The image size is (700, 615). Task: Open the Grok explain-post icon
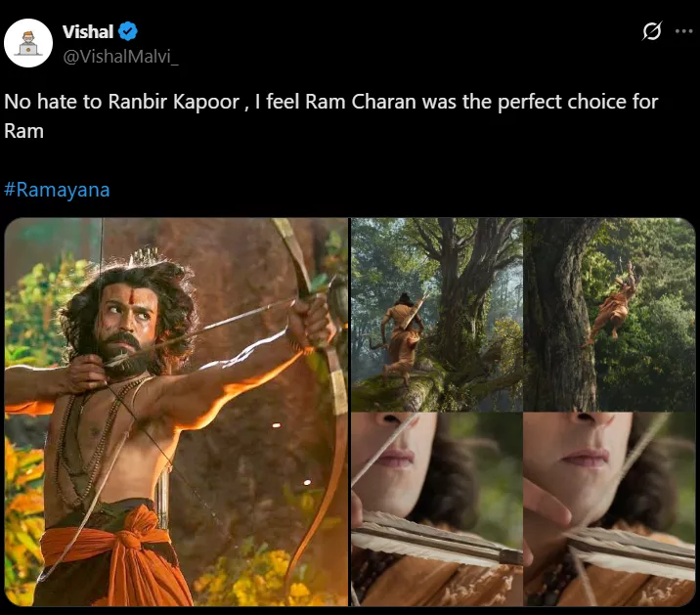(652, 31)
